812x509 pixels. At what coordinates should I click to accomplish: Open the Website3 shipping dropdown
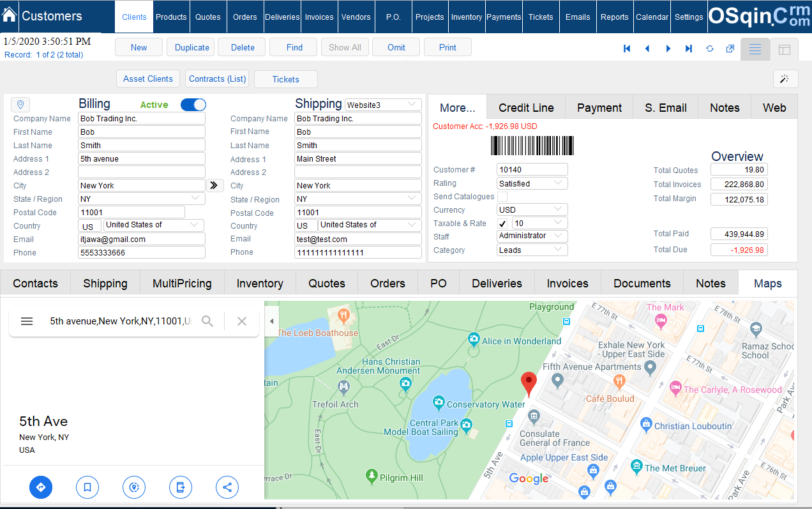click(x=383, y=105)
